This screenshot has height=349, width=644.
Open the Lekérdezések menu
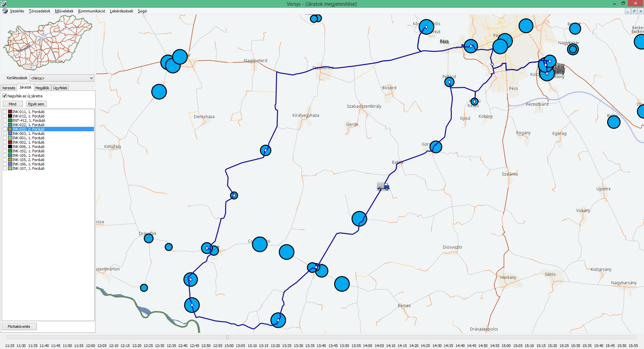click(121, 11)
